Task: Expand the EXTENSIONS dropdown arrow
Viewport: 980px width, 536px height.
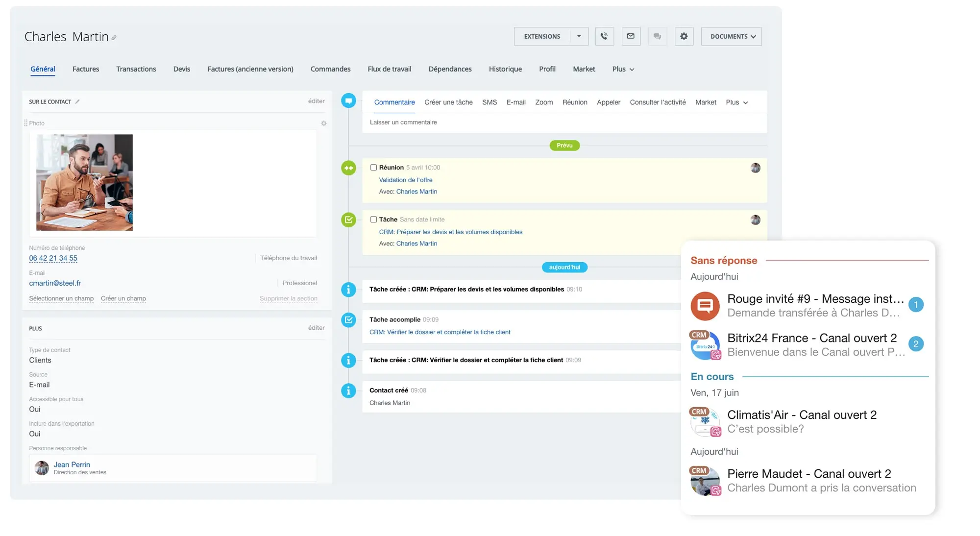Action: [x=579, y=36]
